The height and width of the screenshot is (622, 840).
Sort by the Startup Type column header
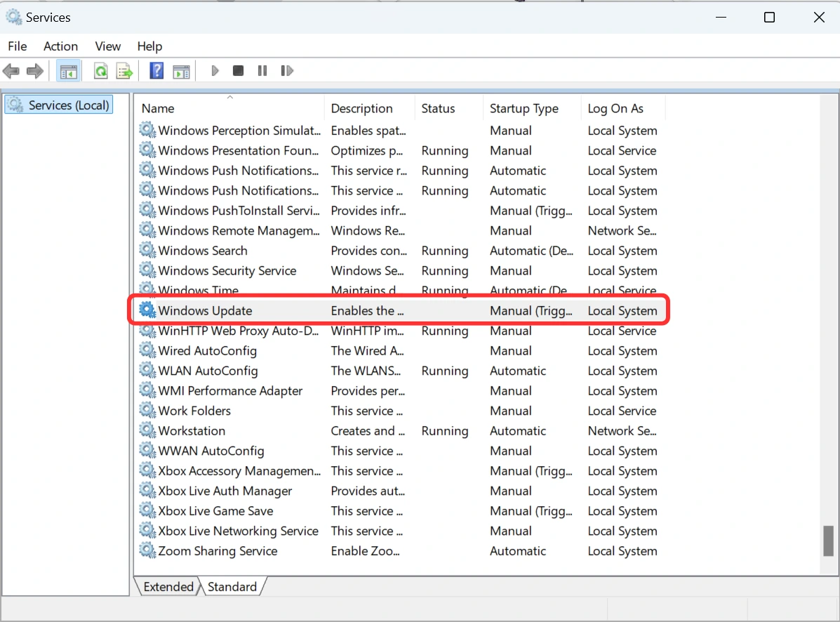tap(532, 108)
